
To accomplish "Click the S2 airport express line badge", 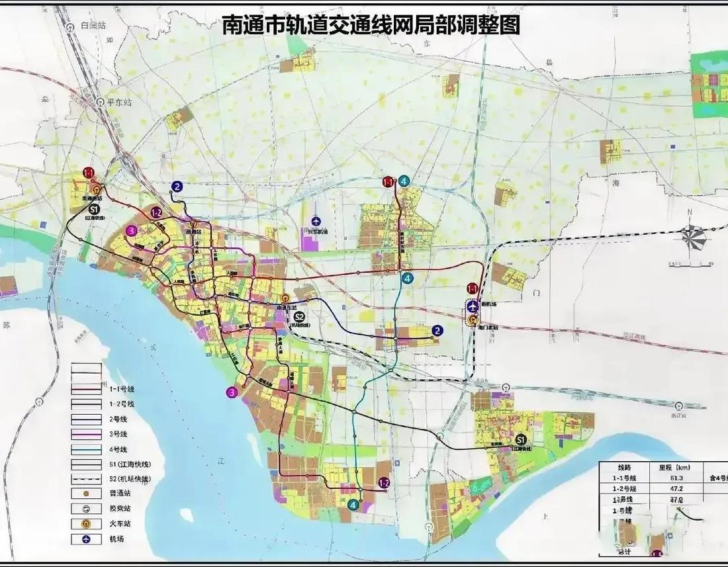I will click(x=299, y=317).
